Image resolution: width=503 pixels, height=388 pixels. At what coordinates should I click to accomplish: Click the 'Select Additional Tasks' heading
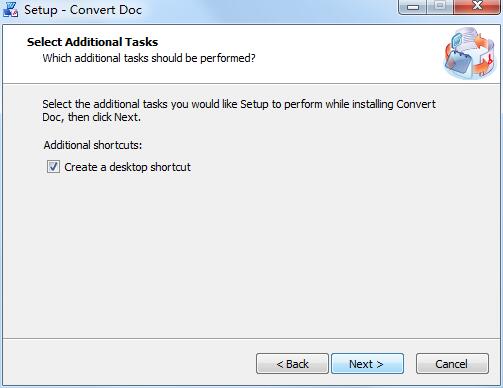92,42
